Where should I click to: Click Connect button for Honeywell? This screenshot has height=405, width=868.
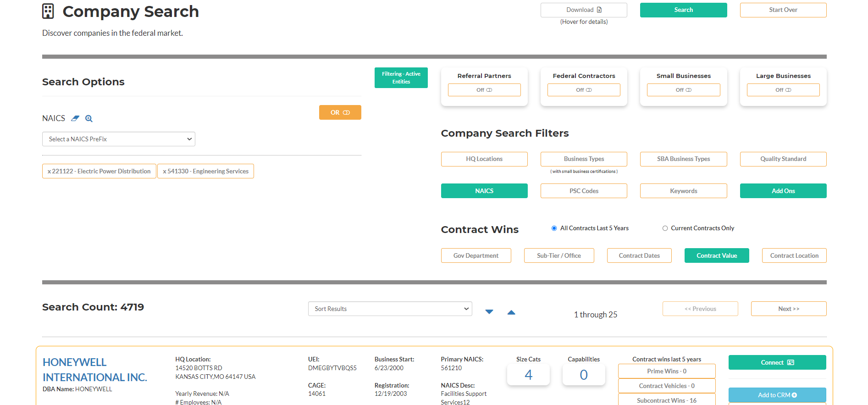tap(777, 362)
